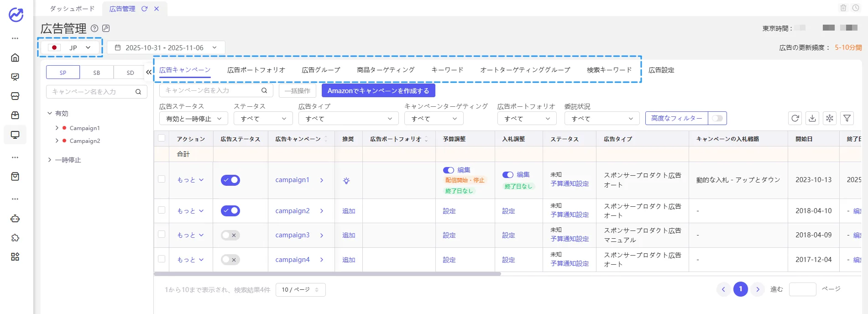
Task: Click search icon in left campaign filter
Action: click(138, 92)
